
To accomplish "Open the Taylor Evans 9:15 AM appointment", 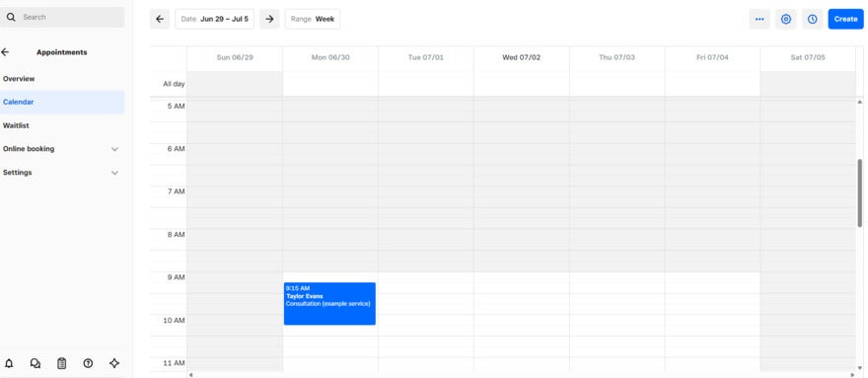I will coord(329,304).
